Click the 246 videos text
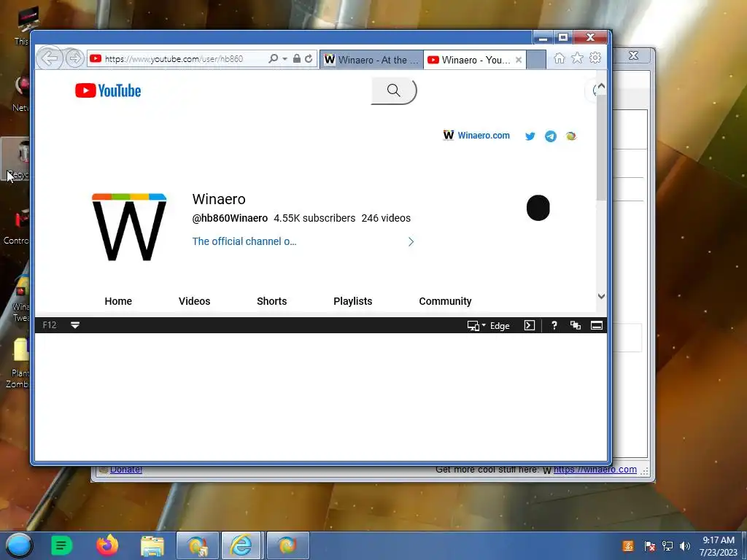The height and width of the screenshot is (560, 747). [386, 218]
